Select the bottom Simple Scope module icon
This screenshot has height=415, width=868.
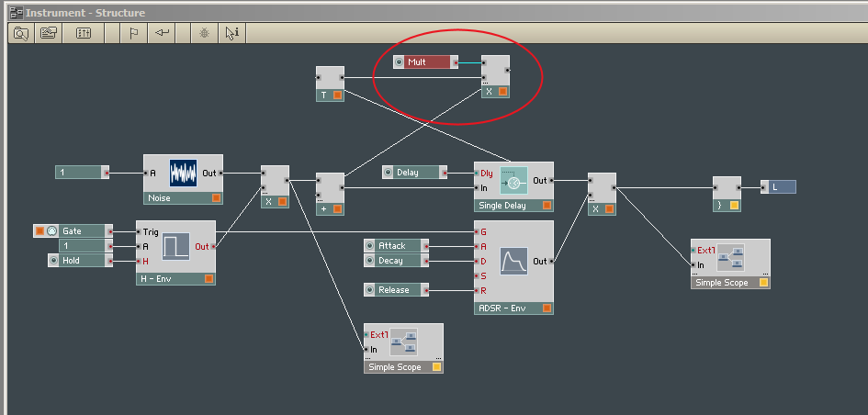pyautogui.click(x=404, y=342)
